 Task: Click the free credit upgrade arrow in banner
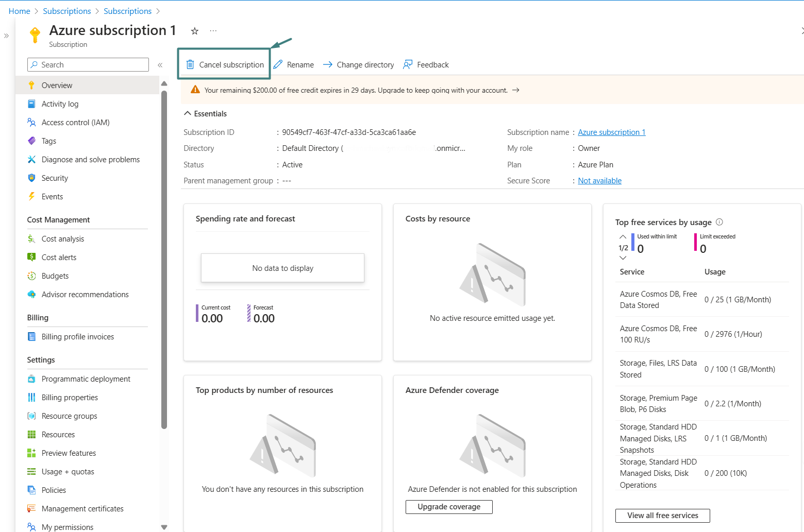point(516,90)
